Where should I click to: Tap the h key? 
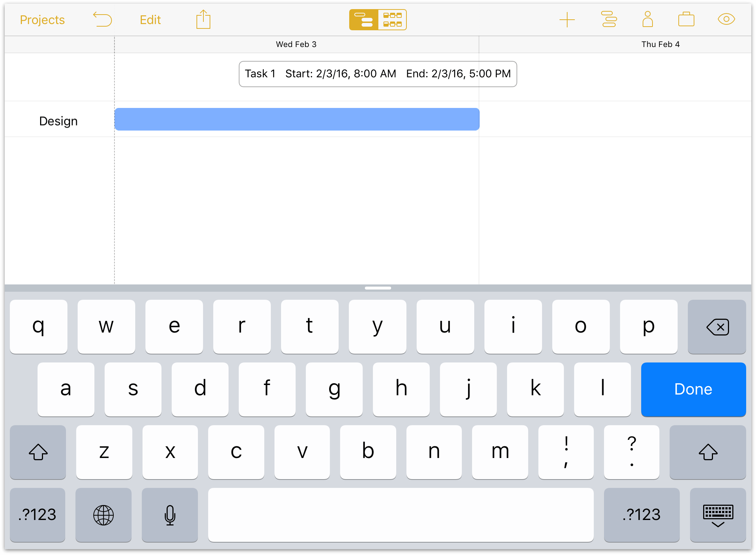coord(401,389)
